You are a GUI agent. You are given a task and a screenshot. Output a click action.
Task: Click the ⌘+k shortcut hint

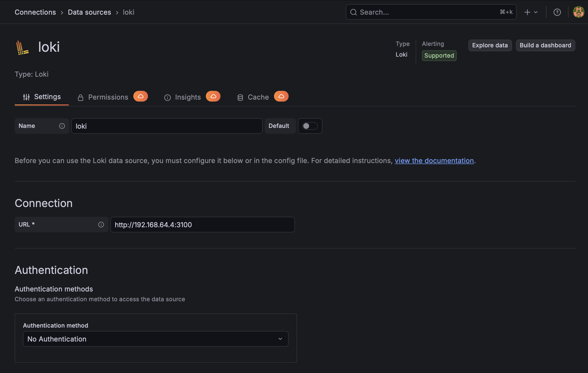[506, 12]
